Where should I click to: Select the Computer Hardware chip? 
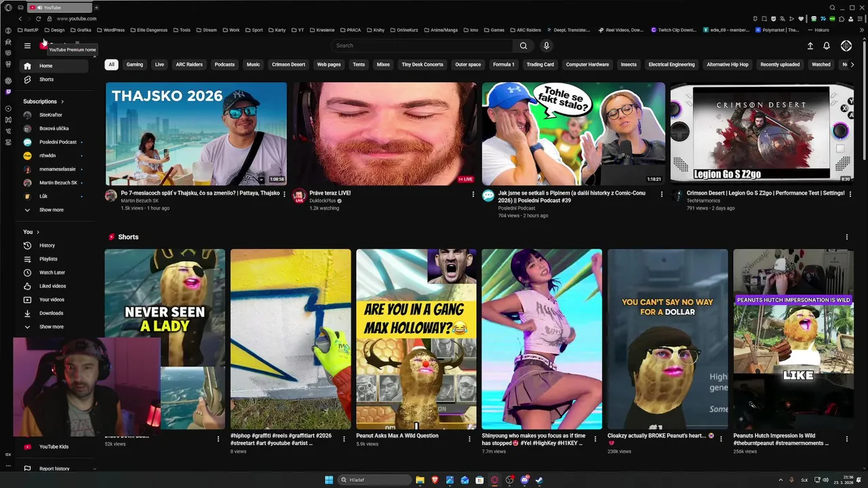tap(587, 64)
